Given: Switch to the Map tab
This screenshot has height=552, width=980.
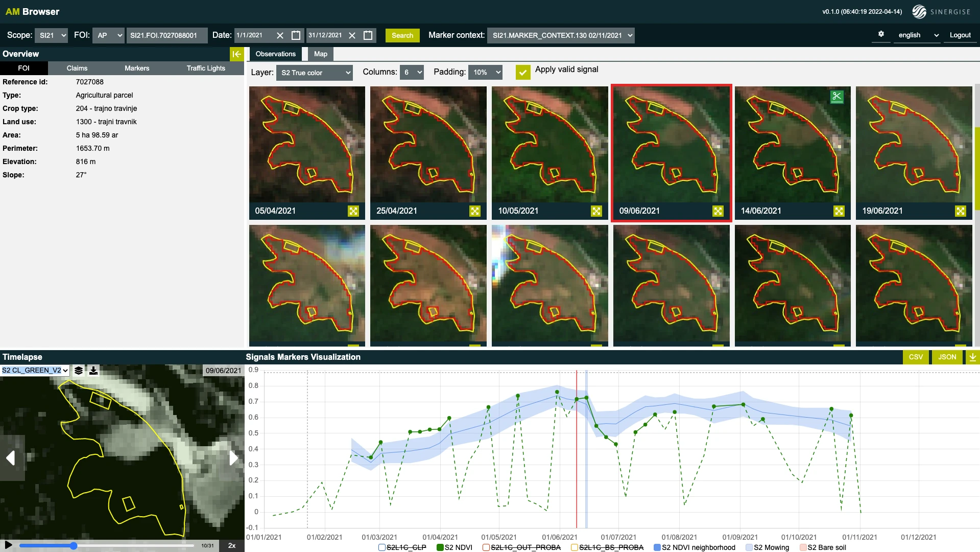Looking at the screenshot, I should pos(320,54).
